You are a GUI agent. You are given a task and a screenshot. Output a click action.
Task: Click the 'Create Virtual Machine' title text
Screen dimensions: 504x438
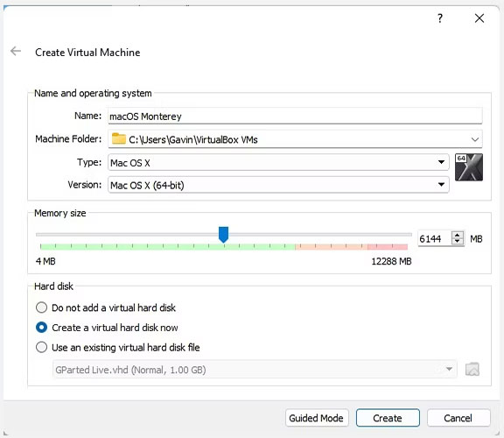pyautogui.click(x=87, y=53)
